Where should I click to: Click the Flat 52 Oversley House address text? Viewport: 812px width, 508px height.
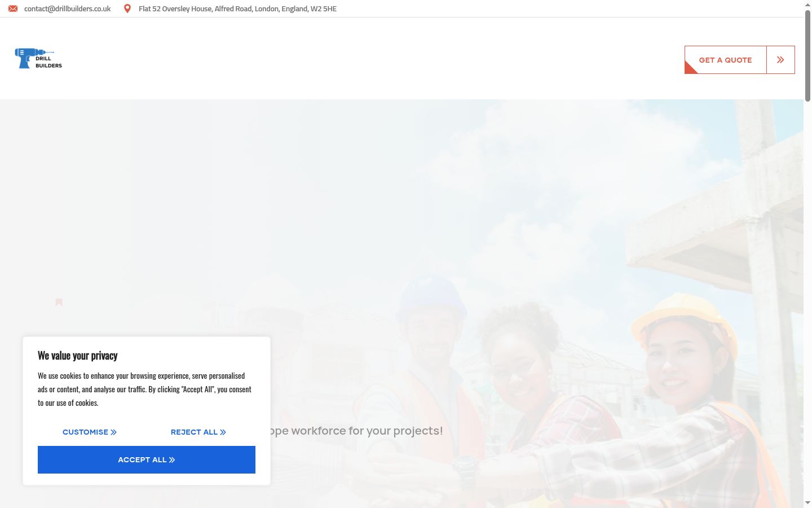[237, 8]
